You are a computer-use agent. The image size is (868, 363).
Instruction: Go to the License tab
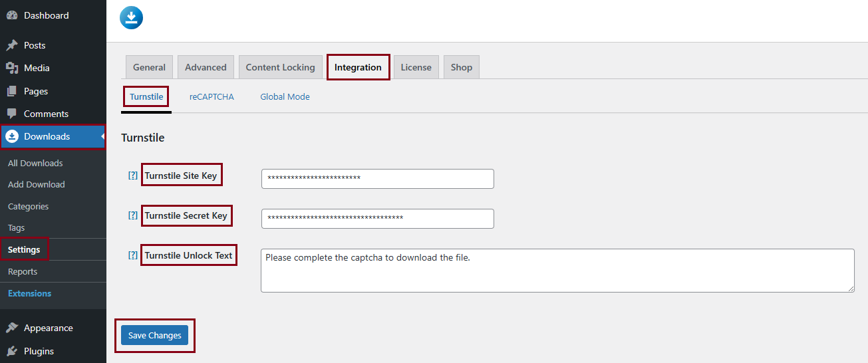416,67
